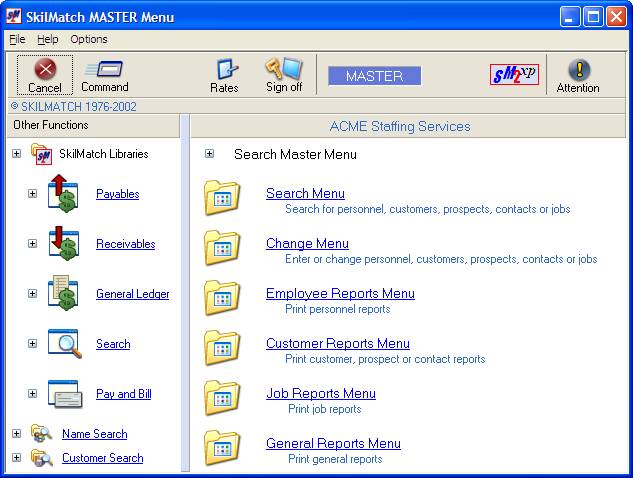Click the Cancel red X icon
633x478 pixels.
(x=45, y=69)
